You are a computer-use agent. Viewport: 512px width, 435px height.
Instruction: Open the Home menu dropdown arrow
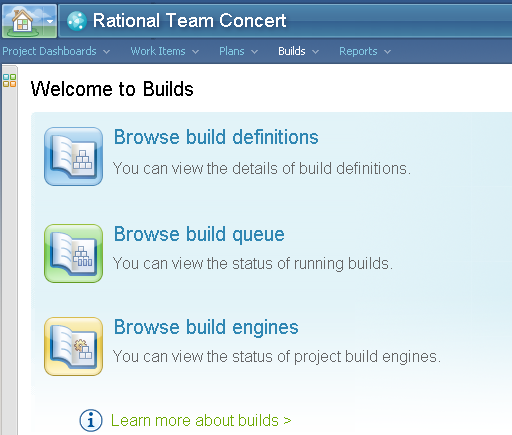coord(50,21)
